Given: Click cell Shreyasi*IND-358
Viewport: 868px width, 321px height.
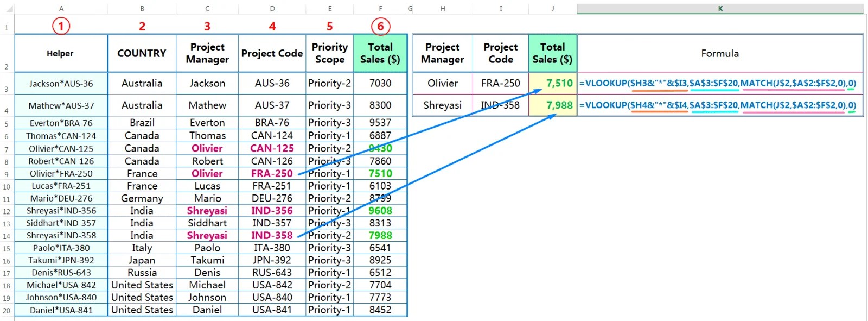Looking at the screenshot, I should coord(61,236).
